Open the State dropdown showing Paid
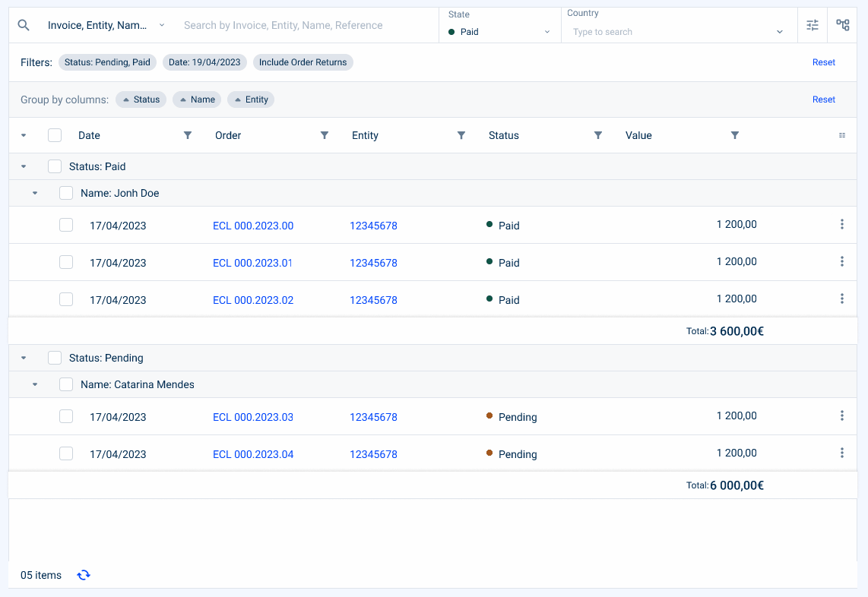This screenshot has width=868, height=597. 499,32
